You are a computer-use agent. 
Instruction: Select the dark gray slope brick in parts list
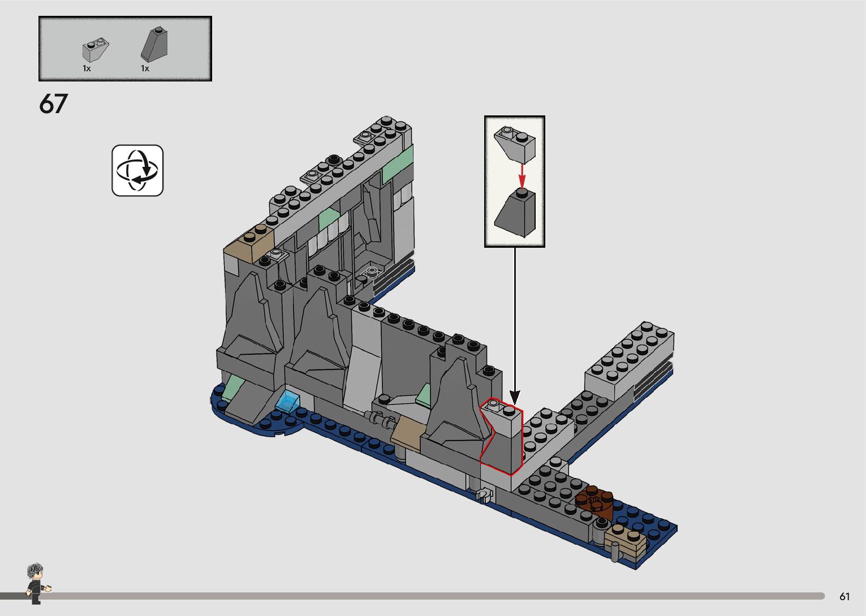click(154, 45)
